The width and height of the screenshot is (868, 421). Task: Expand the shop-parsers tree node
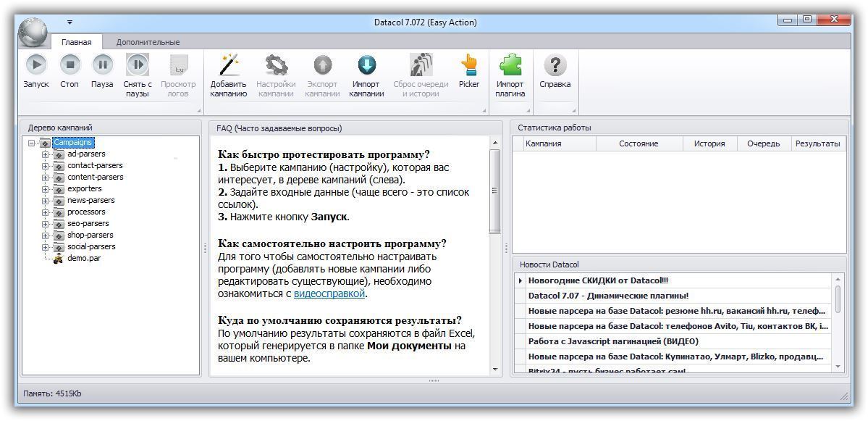[x=46, y=235]
